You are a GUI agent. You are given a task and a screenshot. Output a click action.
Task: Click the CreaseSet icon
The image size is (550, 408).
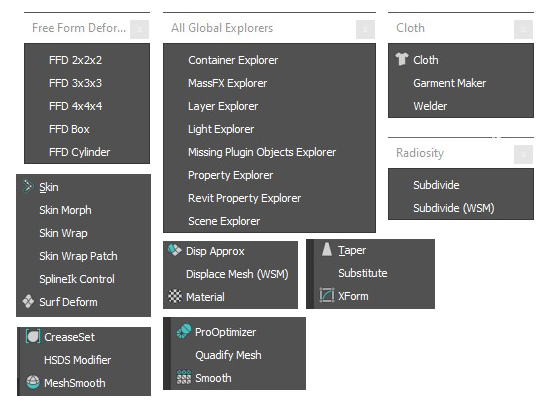pos(33,336)
